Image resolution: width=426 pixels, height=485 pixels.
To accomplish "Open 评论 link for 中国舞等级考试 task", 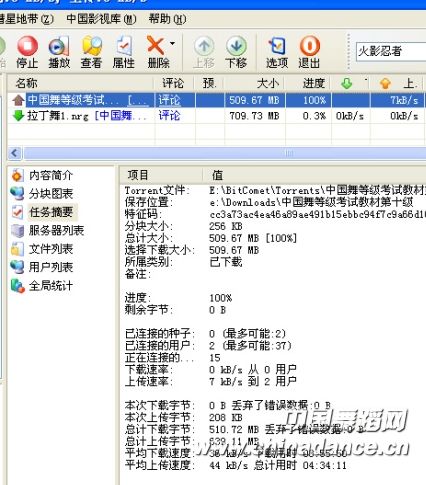I will point(169,100).
